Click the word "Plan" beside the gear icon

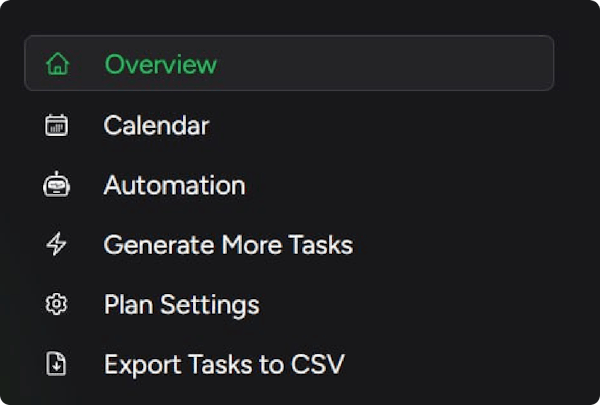click(123, 305)
